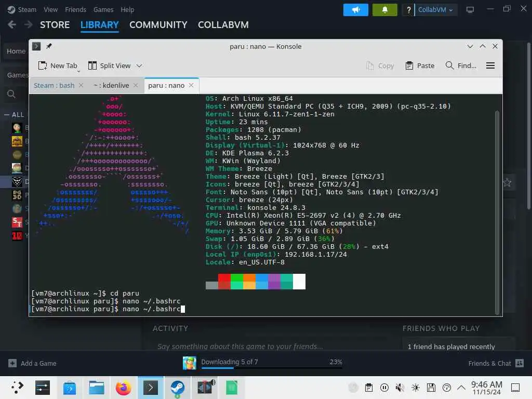Click the '1 friend has played recently' text
532x399 pixels.
[x=451, y=347]
